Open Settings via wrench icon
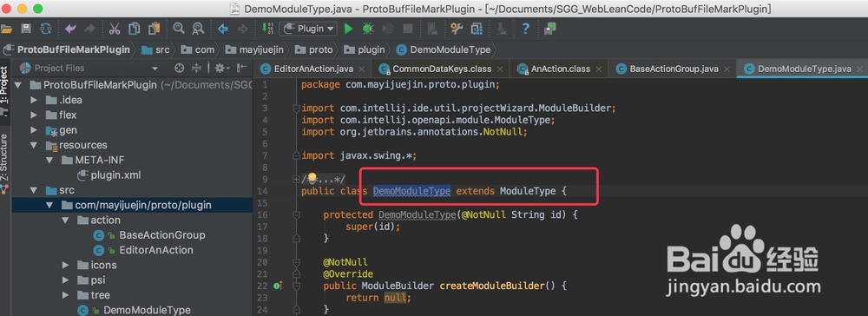Viewport: 868px width, 316px height. pos(457,29)
